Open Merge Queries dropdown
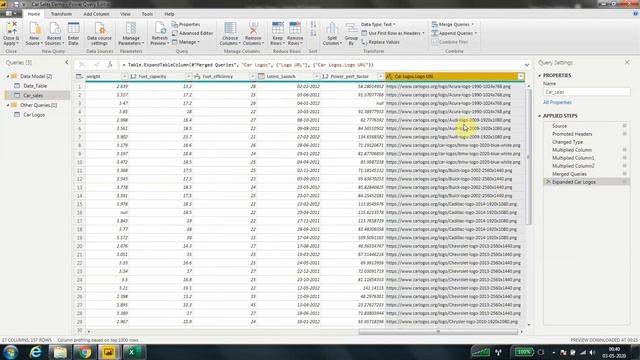 point(453,24)
